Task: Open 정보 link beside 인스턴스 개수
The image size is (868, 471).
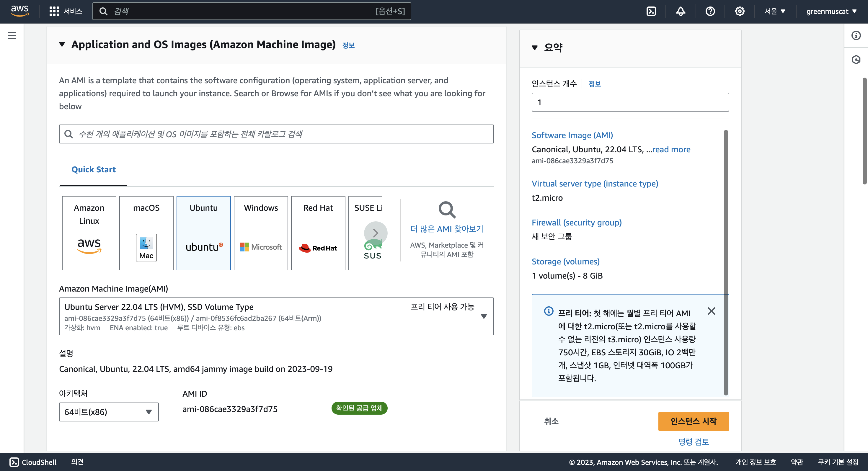Action: 594,84
